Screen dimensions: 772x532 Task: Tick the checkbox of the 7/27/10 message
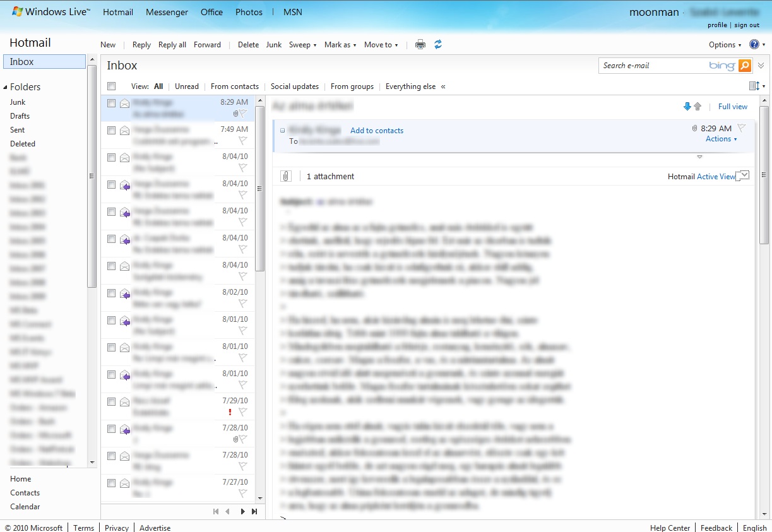point(111,483)
